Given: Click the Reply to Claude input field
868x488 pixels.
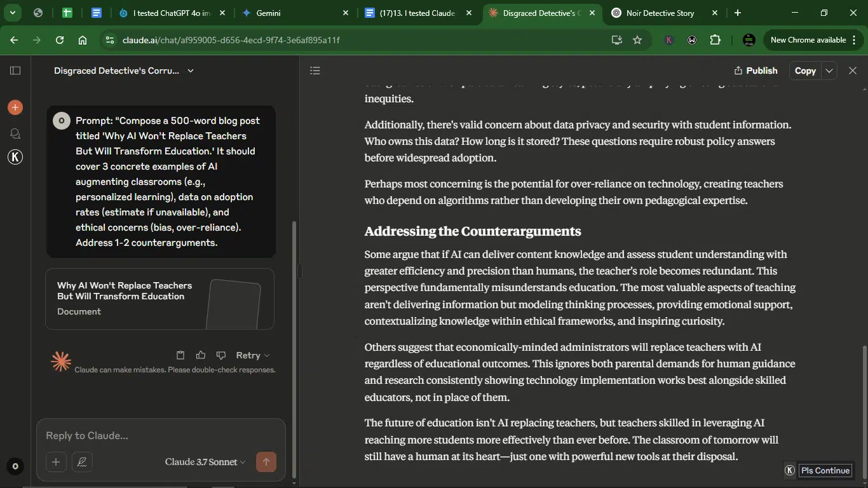Looking at the screenshot, I should pyautogui.click(x=161, y=435).
